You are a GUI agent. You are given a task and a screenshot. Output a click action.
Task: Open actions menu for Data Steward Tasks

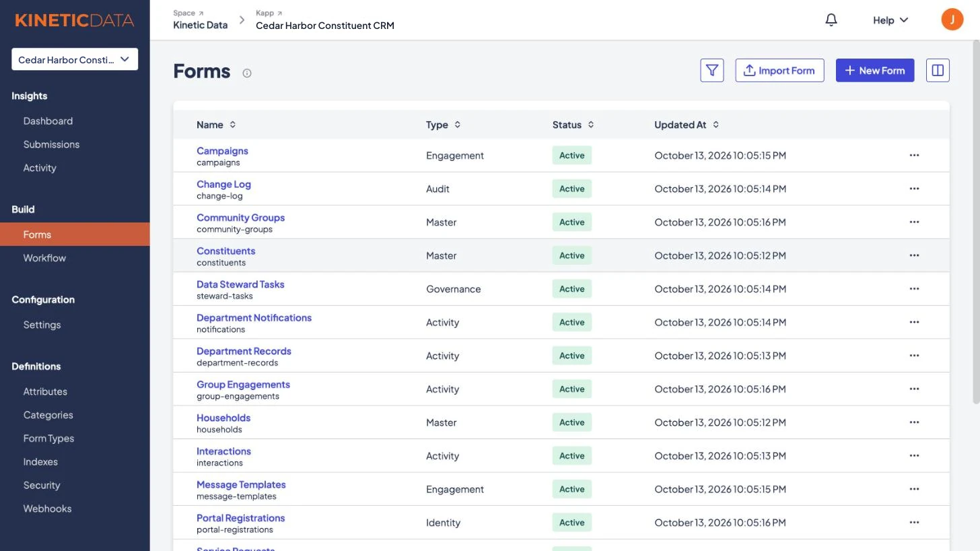tap(914, 289)
